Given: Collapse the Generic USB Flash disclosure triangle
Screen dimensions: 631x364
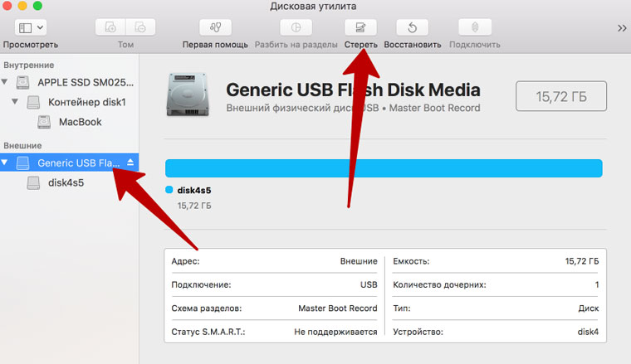Looking at the screenshot, I should [7, 163].
